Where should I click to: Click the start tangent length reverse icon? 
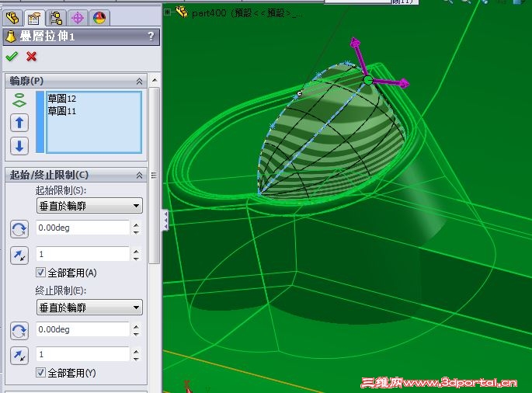19,256
